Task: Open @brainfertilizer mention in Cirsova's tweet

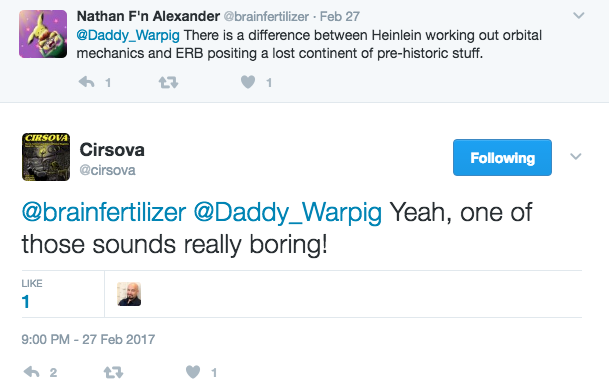Action: (x=104, y=212)
